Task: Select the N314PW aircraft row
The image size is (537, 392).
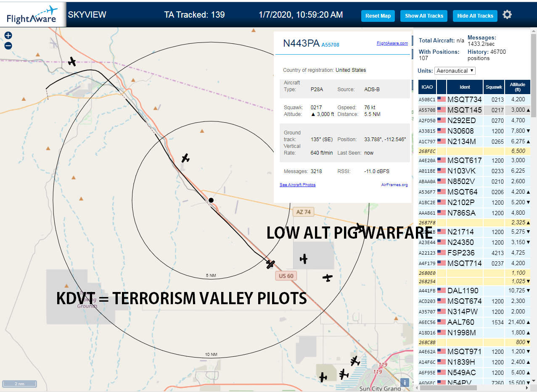Action: coord(474,312)
